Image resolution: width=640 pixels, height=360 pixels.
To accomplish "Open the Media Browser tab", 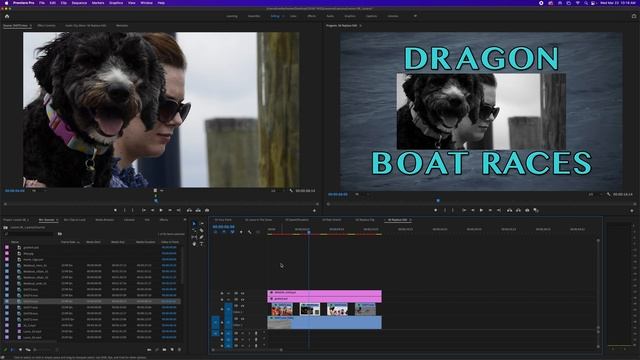I will (104, 220).
